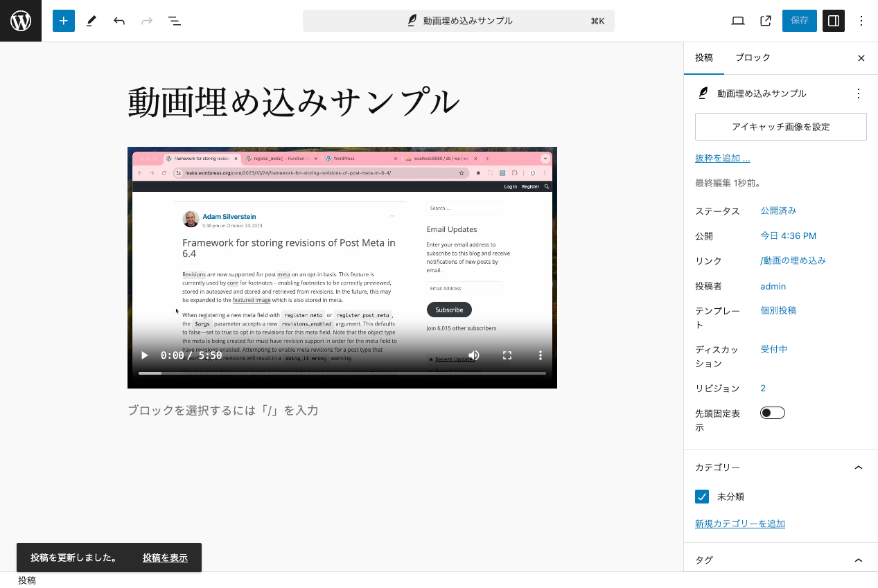Image resolution: width=878 pixels, height=588 pixels.
Task: Undo the last change
Action: tap(119, 21)
